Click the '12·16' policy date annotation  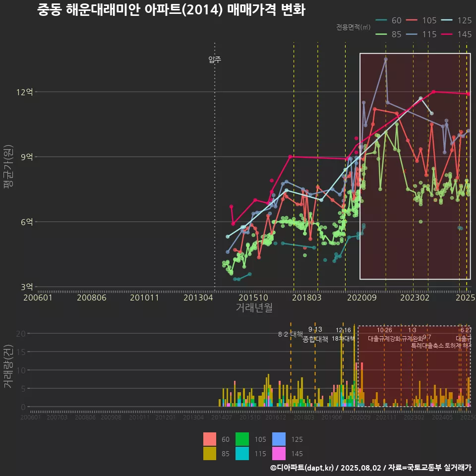tap(343, 330)
